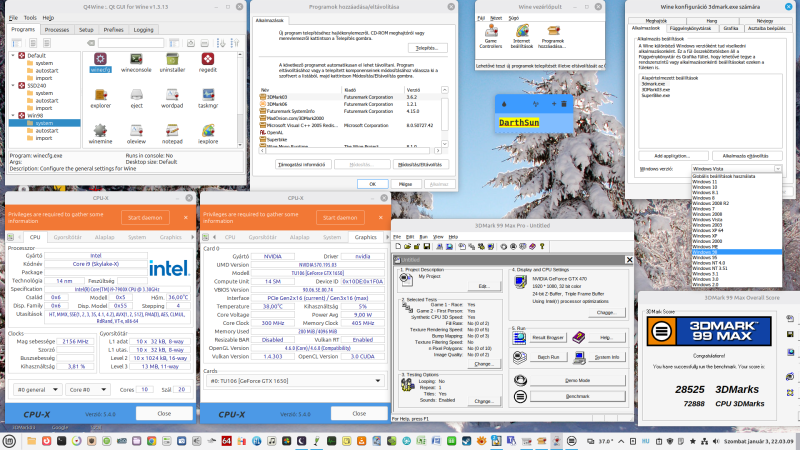Click Open folder icon in 3DMark toolbar

pyautogui.click(x=407, y=246)
